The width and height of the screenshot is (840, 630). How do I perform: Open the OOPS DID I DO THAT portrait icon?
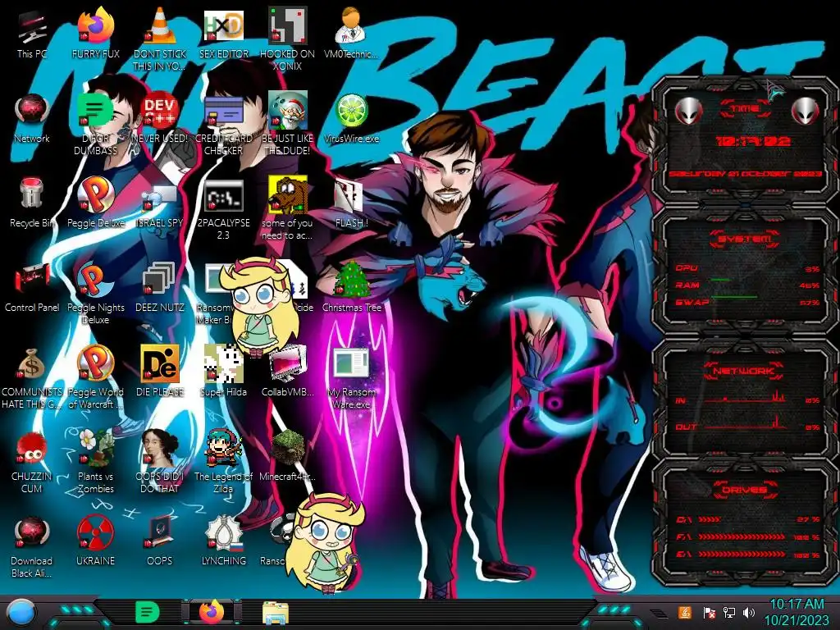click(x=160, y=461)
